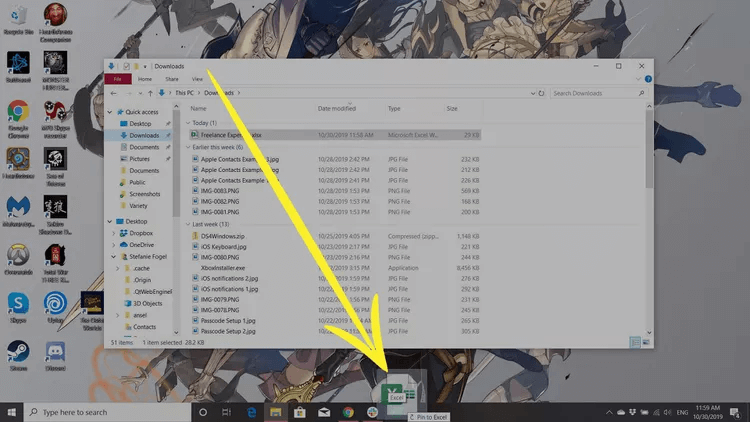
Task: Switch to large thumbnails view icon
Action: click(x=646, y=343)
